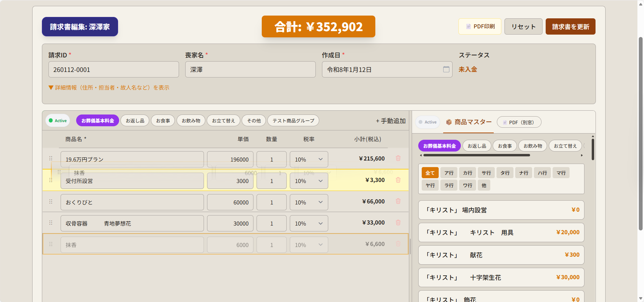Toggle the gray Active badge in master panel
This screenshot has height=302, width=644.
click(428, 122)
